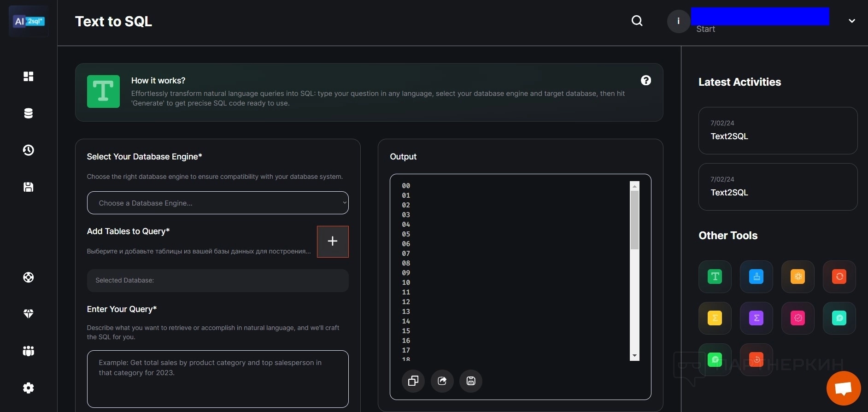Open the pink verified badge tool in Other Tools
The height and width of the screenshot is (412, 868).
point(798,318)
